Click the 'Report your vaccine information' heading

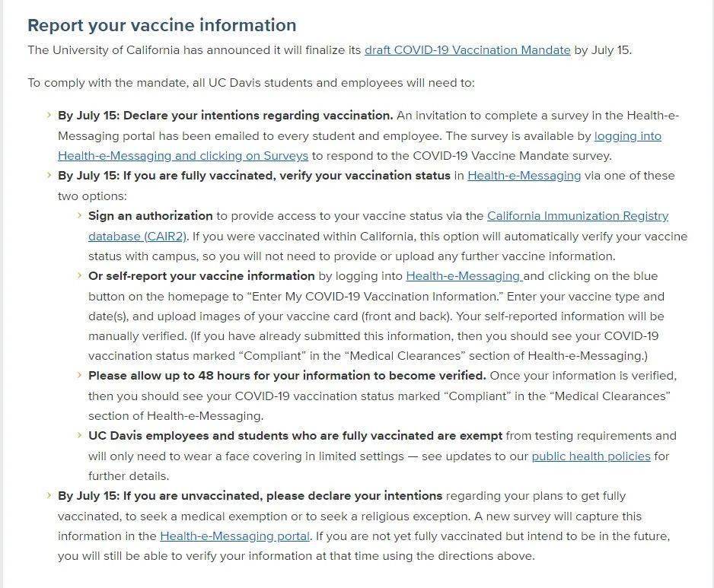click(161, 26)
